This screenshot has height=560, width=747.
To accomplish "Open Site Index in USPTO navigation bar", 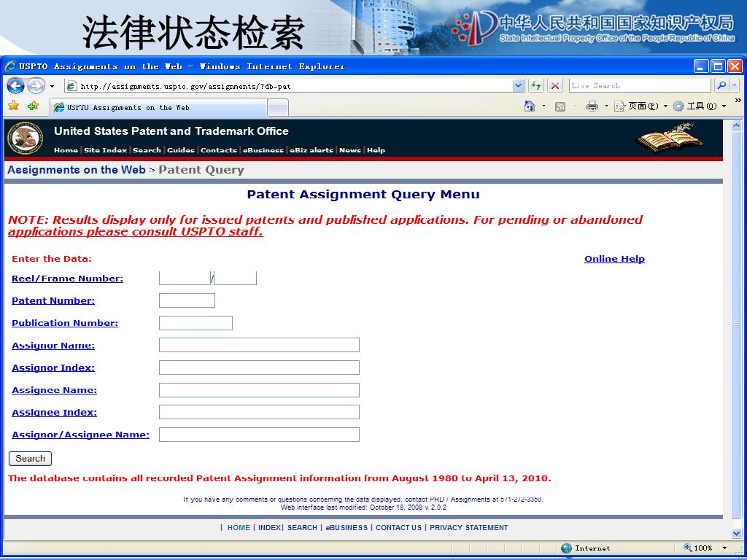I will tap(105, 150).
